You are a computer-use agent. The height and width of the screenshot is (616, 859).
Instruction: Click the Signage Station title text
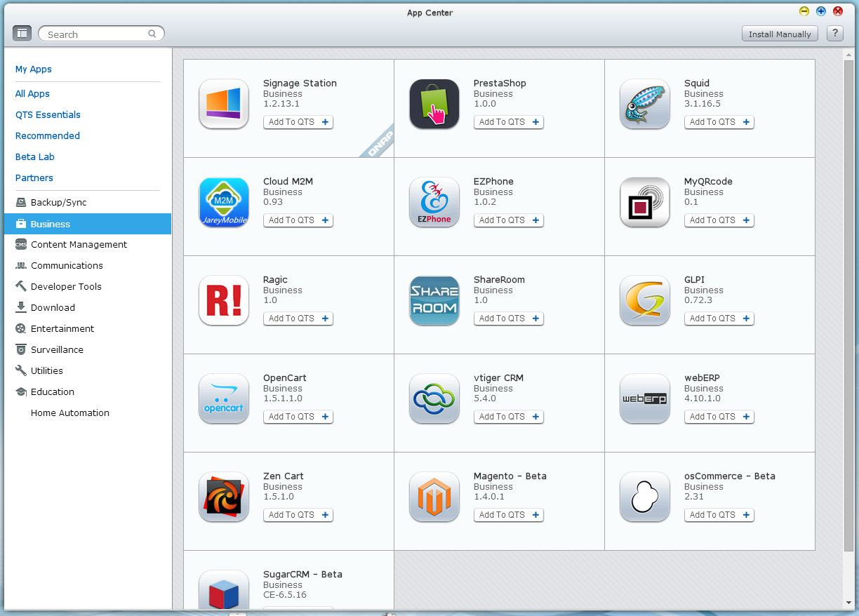tap(300, 83)
